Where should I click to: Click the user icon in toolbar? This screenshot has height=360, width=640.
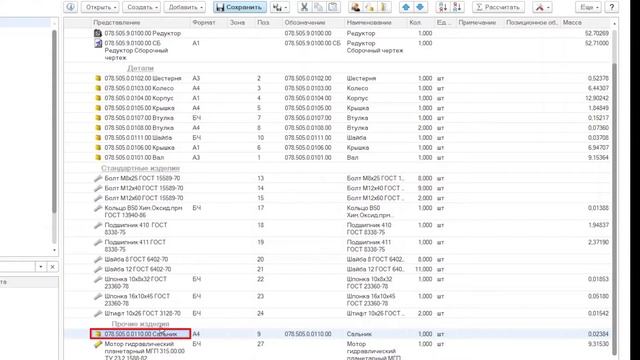tap(356, 7)
